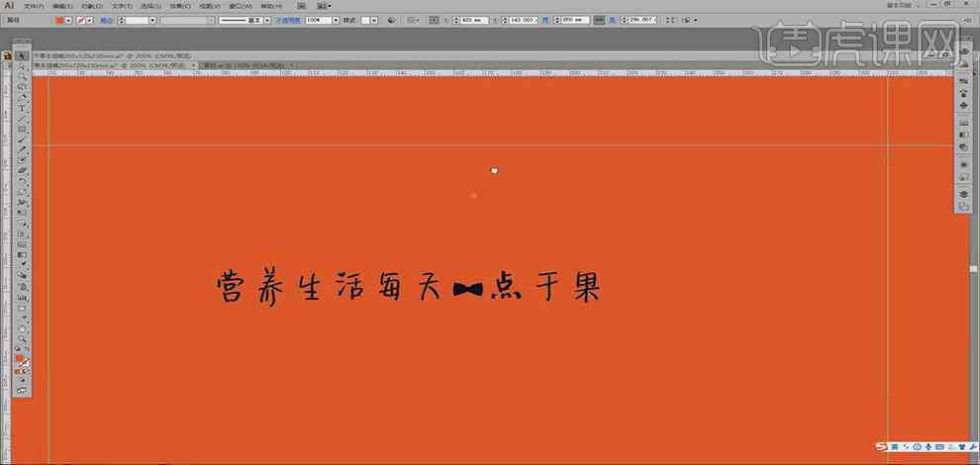Open the fill color dropdown
The height and width of the screenshot is (465, 980).
click(68, 20)
